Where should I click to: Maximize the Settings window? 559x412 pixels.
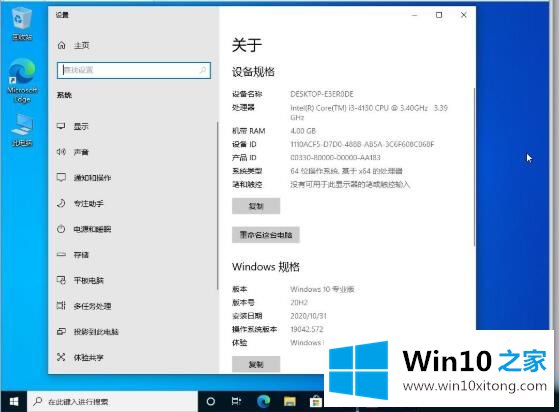pos(439,15)
